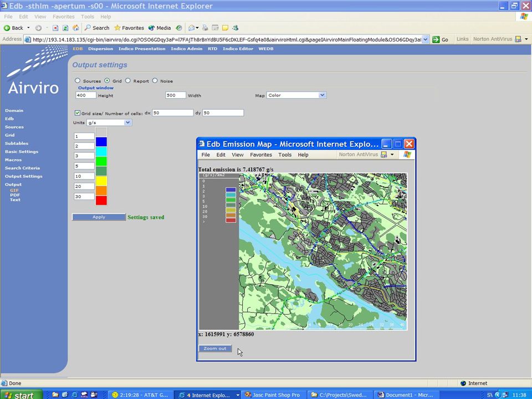Screen dimensions: 532x399
Task: Click the Zoom out button
Action: click(x=215, y=349)
